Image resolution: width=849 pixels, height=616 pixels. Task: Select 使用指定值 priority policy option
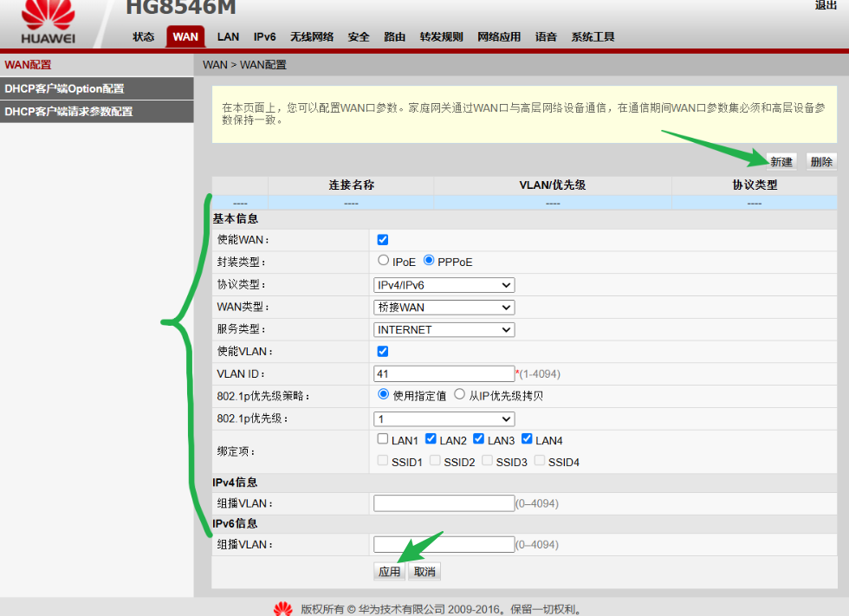tap(383, 394)
